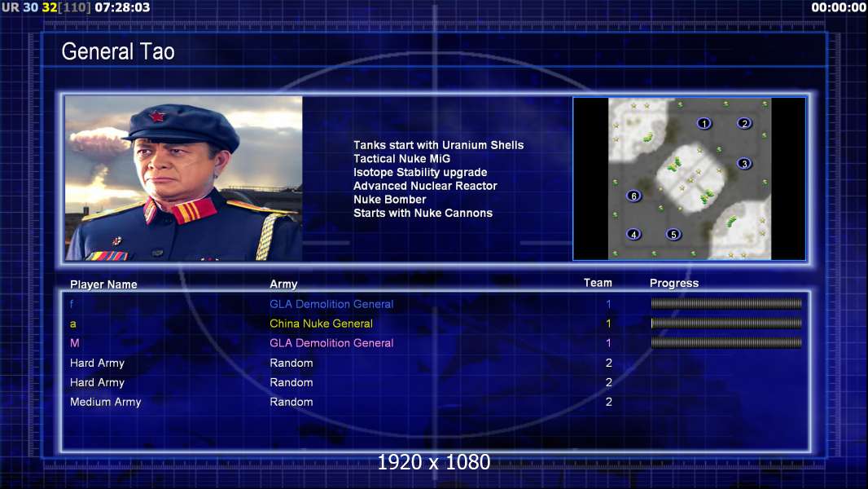Click 'China Nuke General' army entry
Screen dimensions: 868x489
click(x=321, y=324)
